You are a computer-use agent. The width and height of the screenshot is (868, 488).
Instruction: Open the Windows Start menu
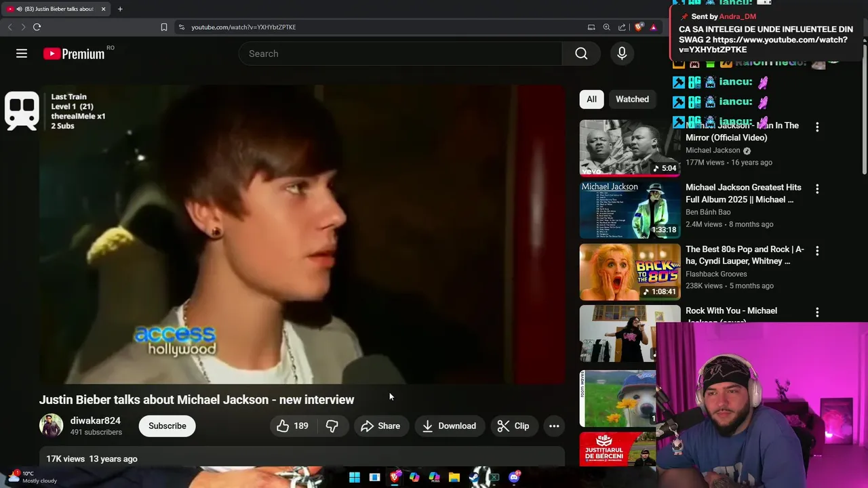pos(354,477)
